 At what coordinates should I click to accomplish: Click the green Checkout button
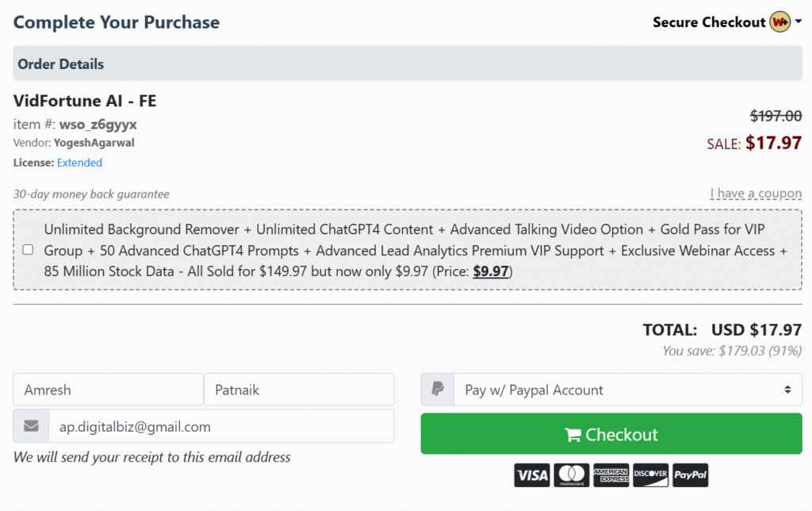point(611,434)
